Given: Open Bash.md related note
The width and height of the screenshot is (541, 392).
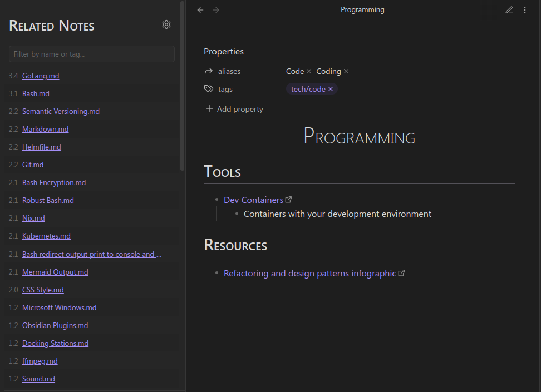Looking at the screenshot, I should point(36,93).
